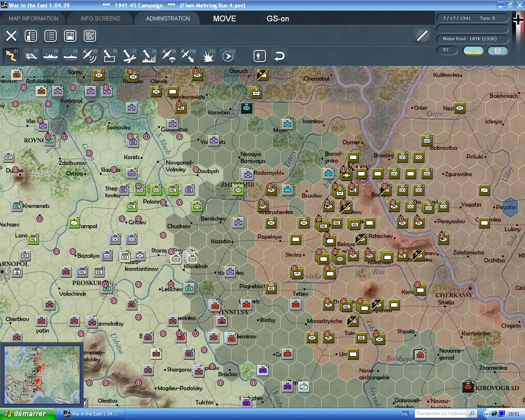The image size is (525, 420).
Task: Select the F6 bomb unit icon
Action: (110, 56)
